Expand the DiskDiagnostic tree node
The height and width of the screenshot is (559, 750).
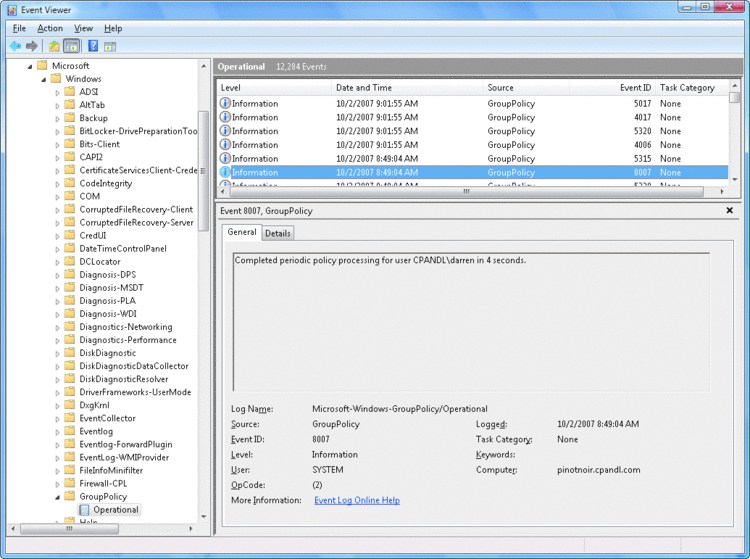pyautogui.click(x=58, y=353)
